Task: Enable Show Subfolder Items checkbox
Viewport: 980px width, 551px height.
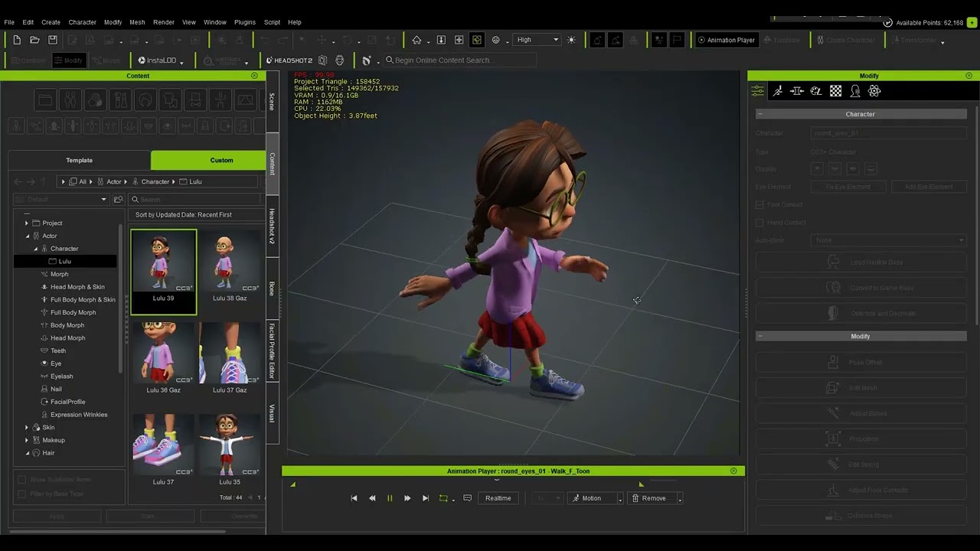Action: 21,480
